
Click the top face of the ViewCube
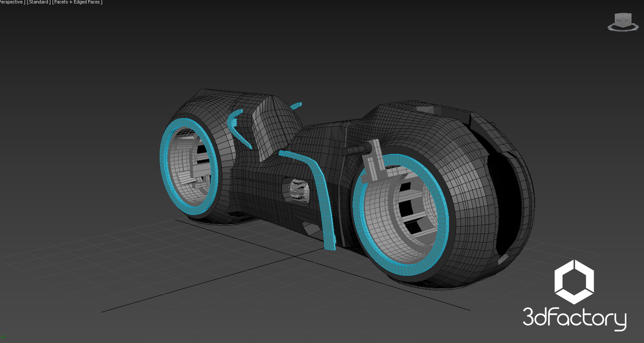(x=623, y=14)
